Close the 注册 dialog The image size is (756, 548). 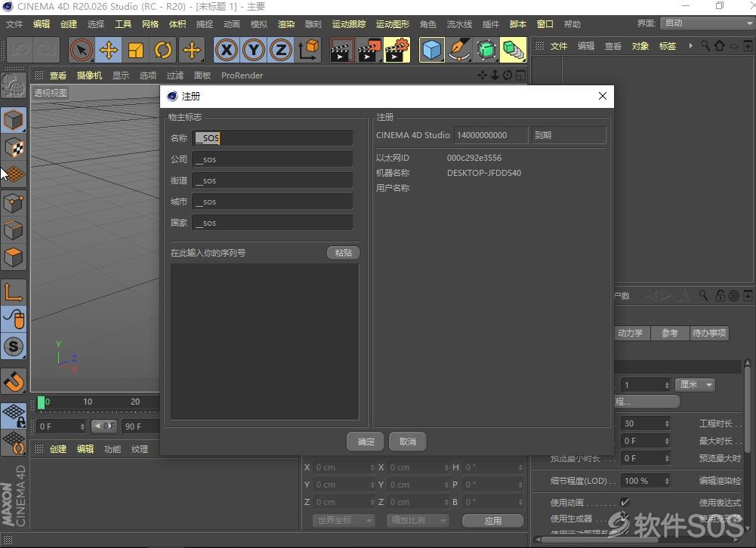(x=602, y=96)
